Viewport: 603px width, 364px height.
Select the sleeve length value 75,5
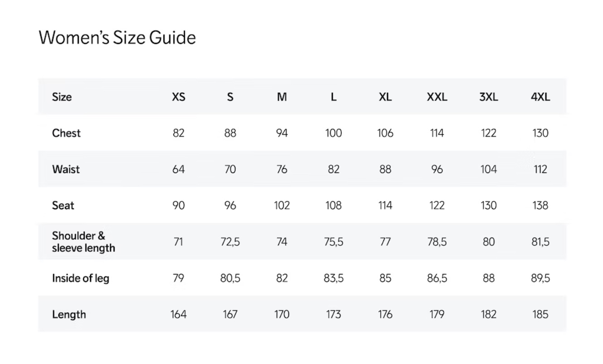(x=333, y=242)
